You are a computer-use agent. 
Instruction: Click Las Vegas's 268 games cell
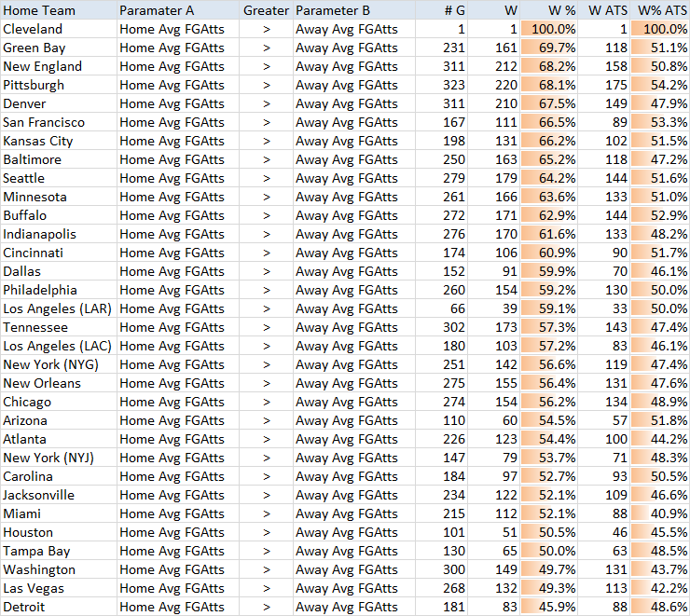pyautogui.click(x=441, y=588)
